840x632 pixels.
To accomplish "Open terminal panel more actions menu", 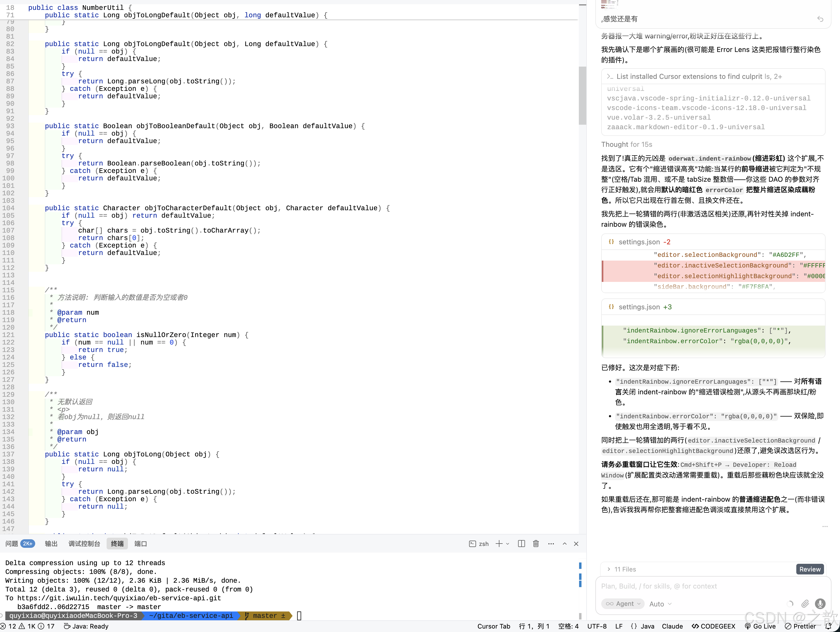I will tap(551, 544).
